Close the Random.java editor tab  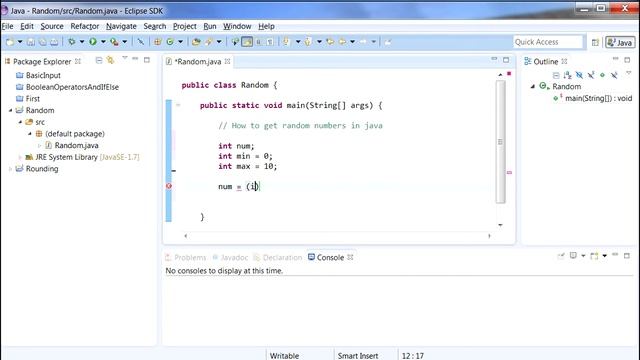227,61
